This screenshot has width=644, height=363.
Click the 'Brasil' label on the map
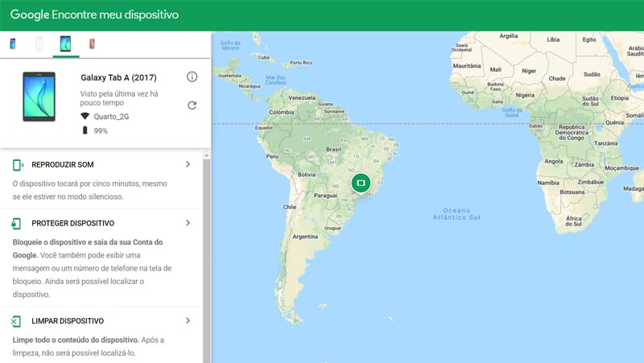[x=333, y=150]
